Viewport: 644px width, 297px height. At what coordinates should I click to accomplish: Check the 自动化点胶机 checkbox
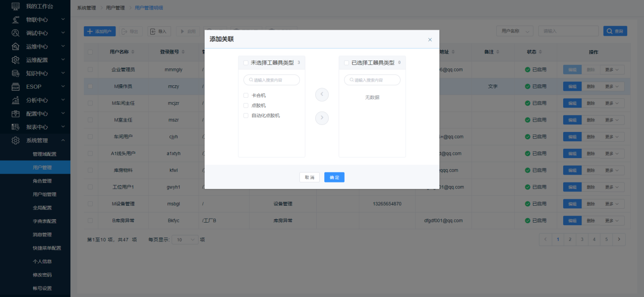246,116
